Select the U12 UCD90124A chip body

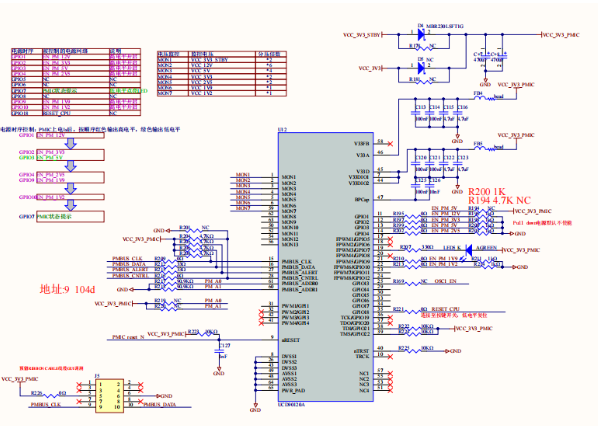(326, 267)
